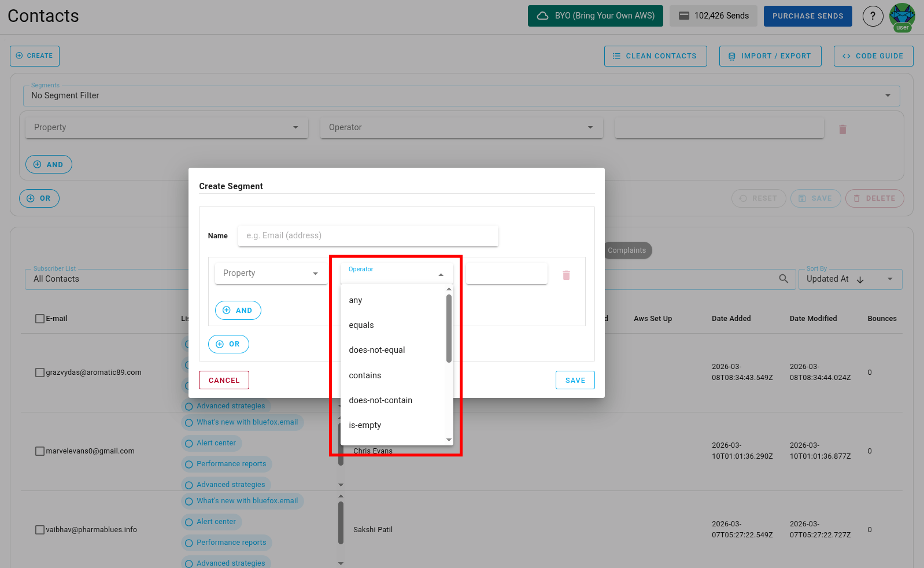Check the select-all E-mail header checkbox
924x568 pixels.
[x=40, y=319]
